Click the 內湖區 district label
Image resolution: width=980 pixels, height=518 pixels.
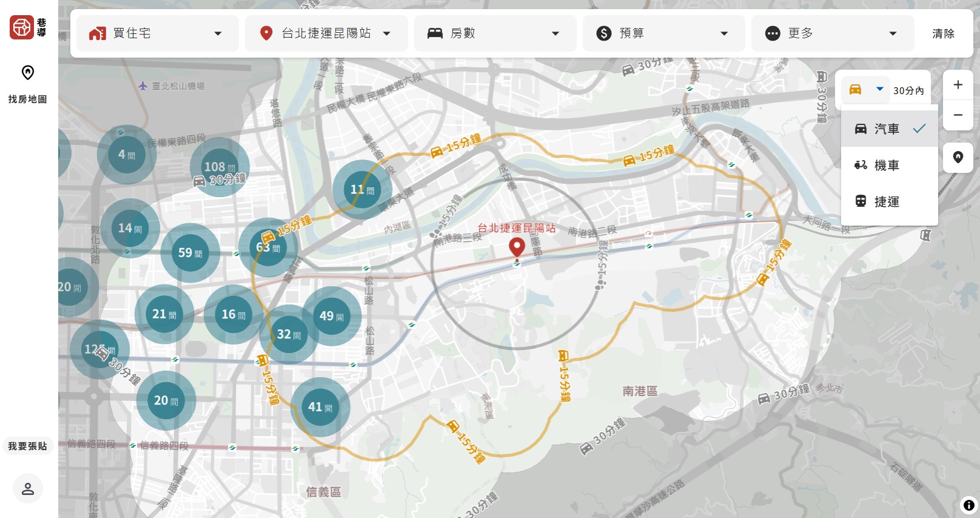coord(397,227)
